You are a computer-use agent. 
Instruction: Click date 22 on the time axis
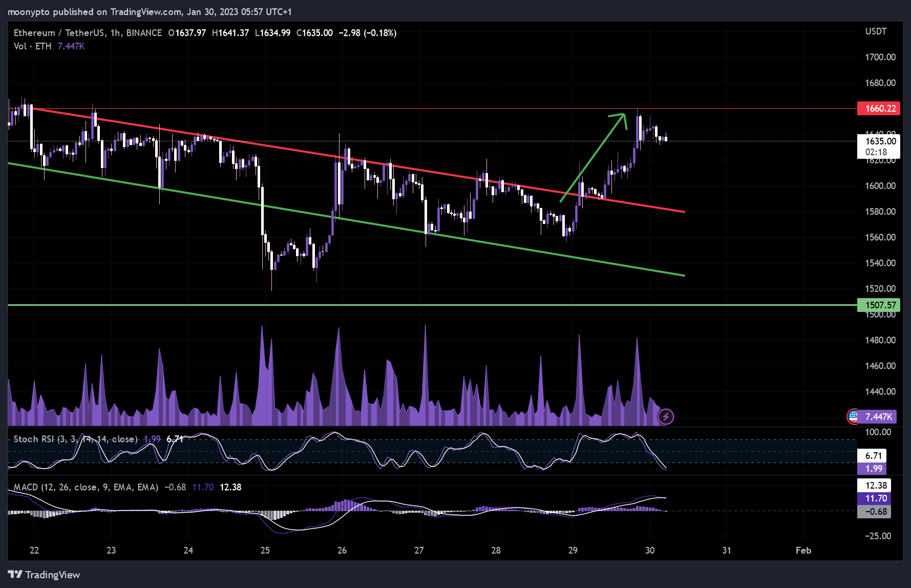[x=34, y=551]
